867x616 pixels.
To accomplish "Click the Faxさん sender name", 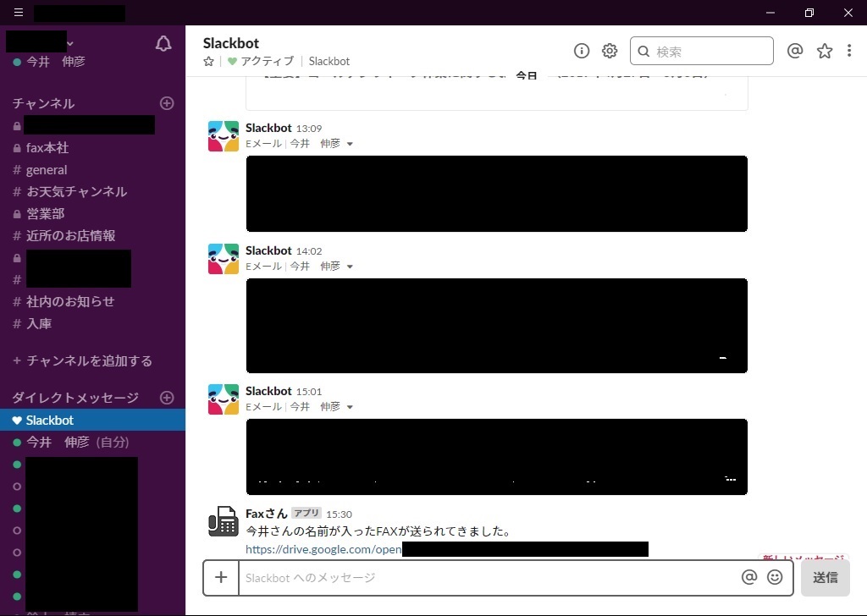I will click(x=267, y=514).
